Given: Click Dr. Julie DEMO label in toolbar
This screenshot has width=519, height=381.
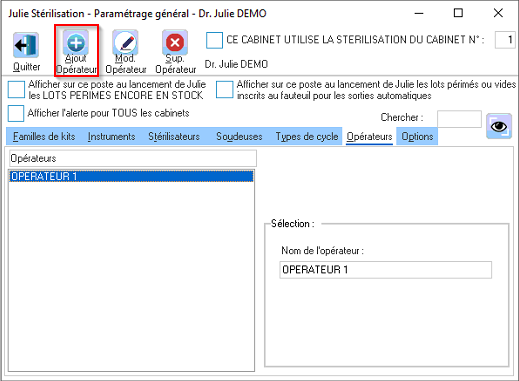Looking at the screenshot, I should tap(236, 64).
